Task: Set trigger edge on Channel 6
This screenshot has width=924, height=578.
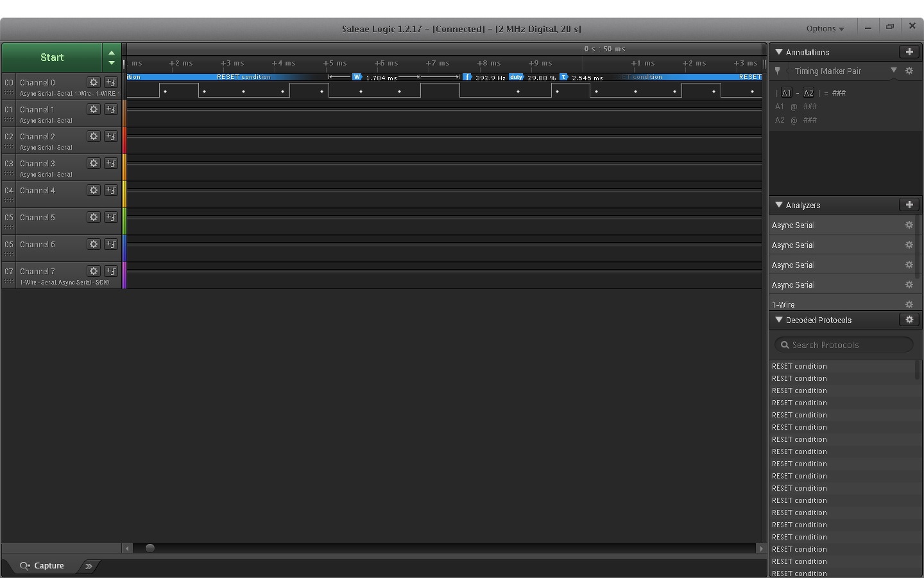Action: [111, 244]
